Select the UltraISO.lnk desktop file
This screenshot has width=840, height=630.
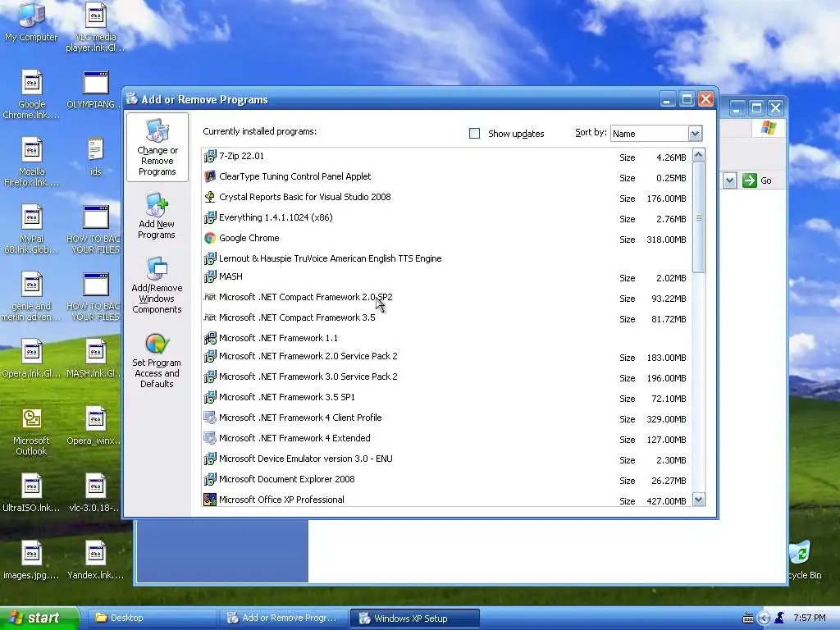(31, 493)
